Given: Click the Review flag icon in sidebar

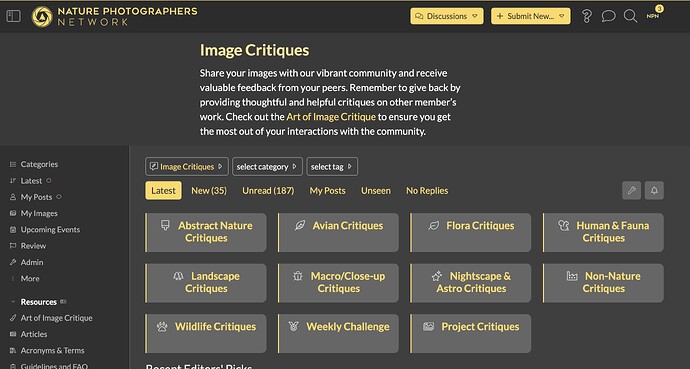Looking at the screenshot, I should (x=13, y=246).
